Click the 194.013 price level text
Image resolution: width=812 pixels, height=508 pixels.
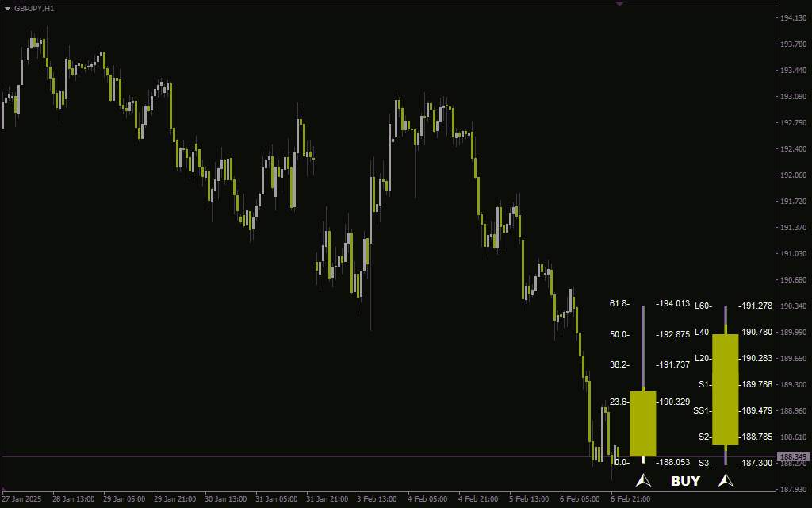pos(673,304)
